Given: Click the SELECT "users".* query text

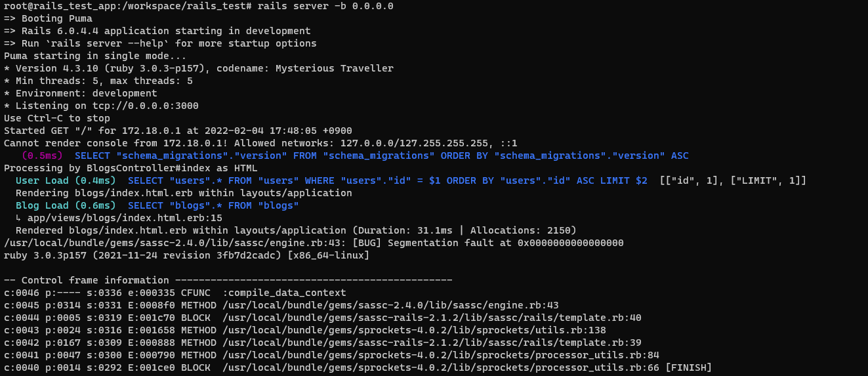Looking at the screenshot, I should (388, 180).
